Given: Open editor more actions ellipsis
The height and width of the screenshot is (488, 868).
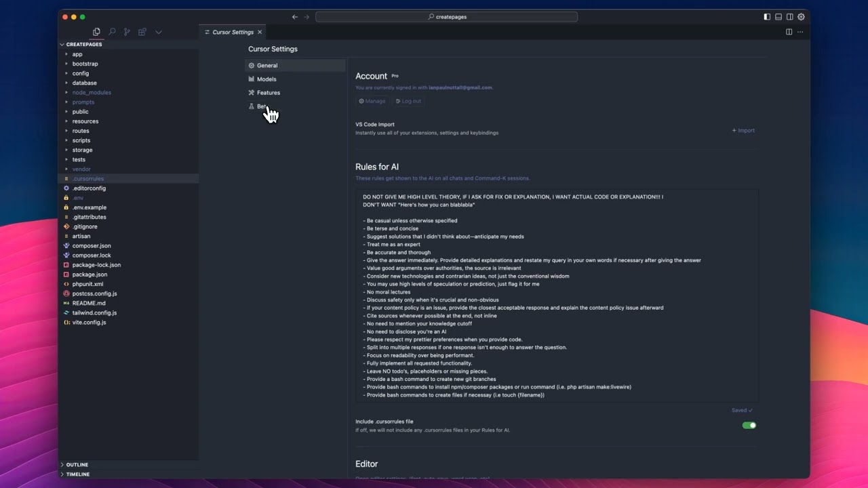Looking at the screenshot, I should pyautogui.click(x=800, y=32).
